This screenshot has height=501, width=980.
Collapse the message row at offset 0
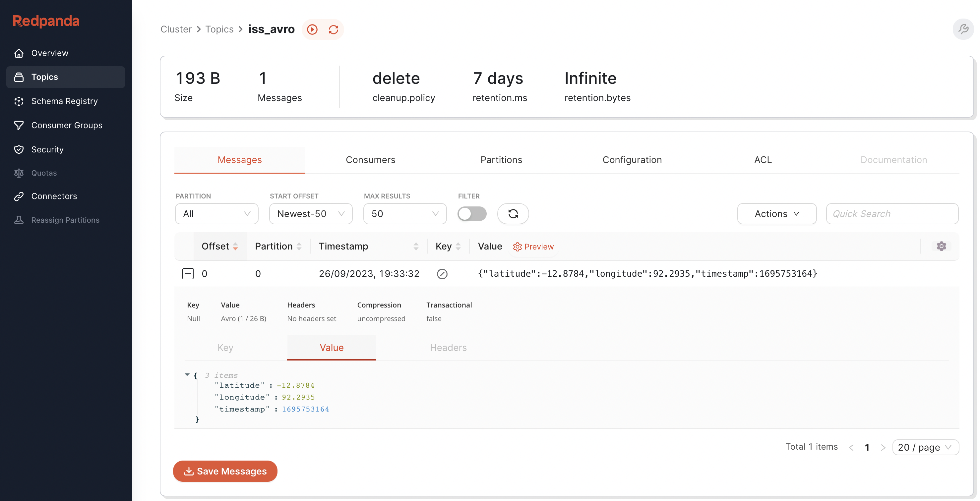188,274
